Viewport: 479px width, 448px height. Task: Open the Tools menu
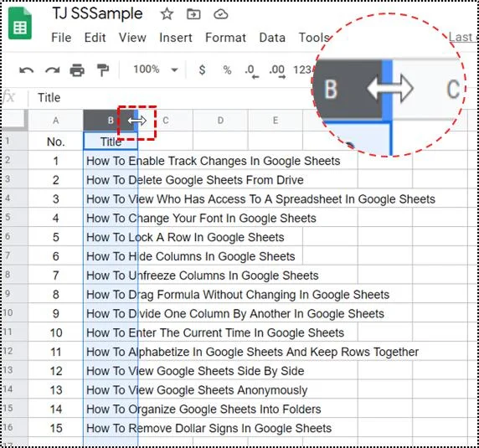point(314,38)
